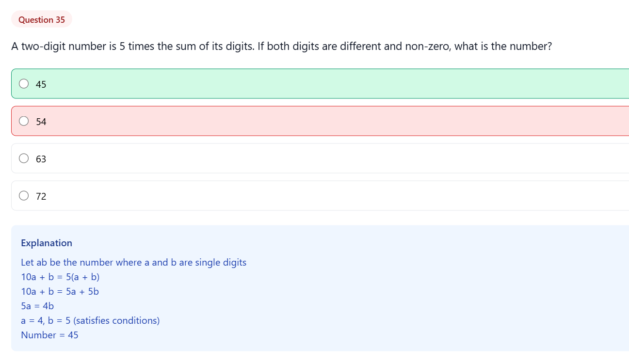
Task: Click the red highlighted answer option 54
Action: pos(194,121)
